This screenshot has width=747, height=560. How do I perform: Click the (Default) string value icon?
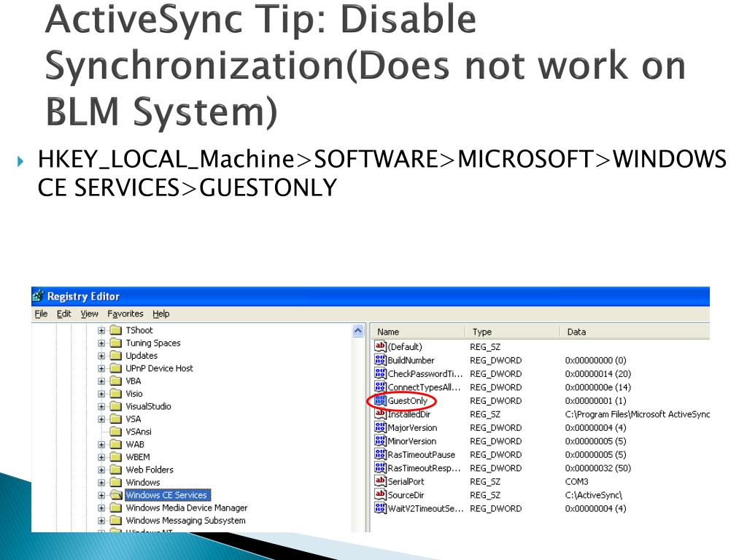pyautogui.click(x=380, y=346)
